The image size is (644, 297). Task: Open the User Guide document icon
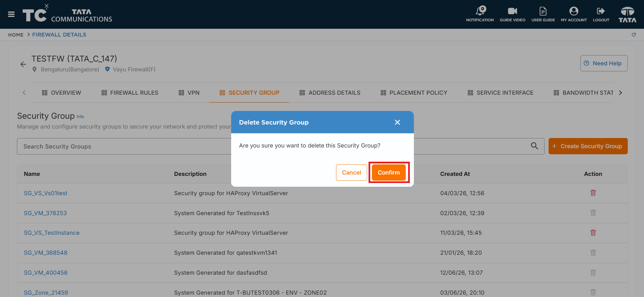click(x=543, y=14)
